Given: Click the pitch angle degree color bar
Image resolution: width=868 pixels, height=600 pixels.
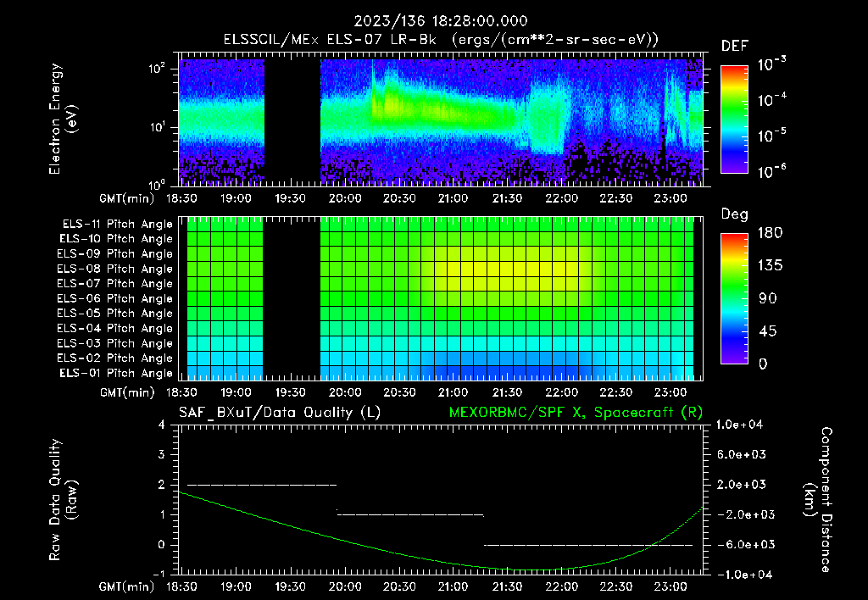Looking at the screenshot, I should [x=734, y=299].
